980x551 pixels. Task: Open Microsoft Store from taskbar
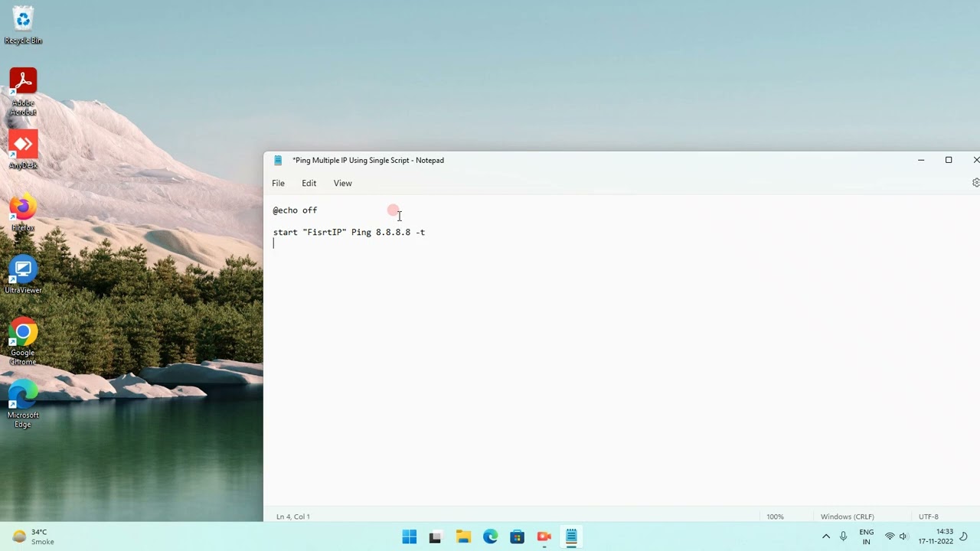click(x=517, y=536)
